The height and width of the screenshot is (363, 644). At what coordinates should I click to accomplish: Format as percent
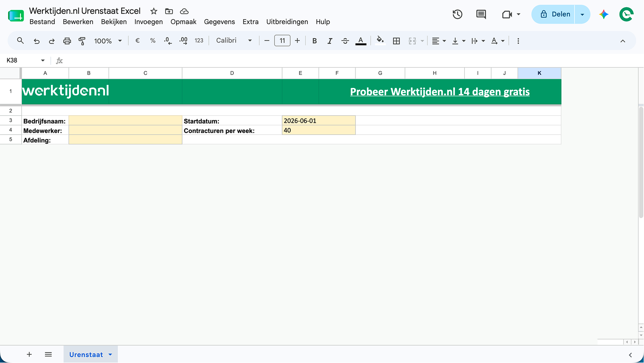coord(153,41)
